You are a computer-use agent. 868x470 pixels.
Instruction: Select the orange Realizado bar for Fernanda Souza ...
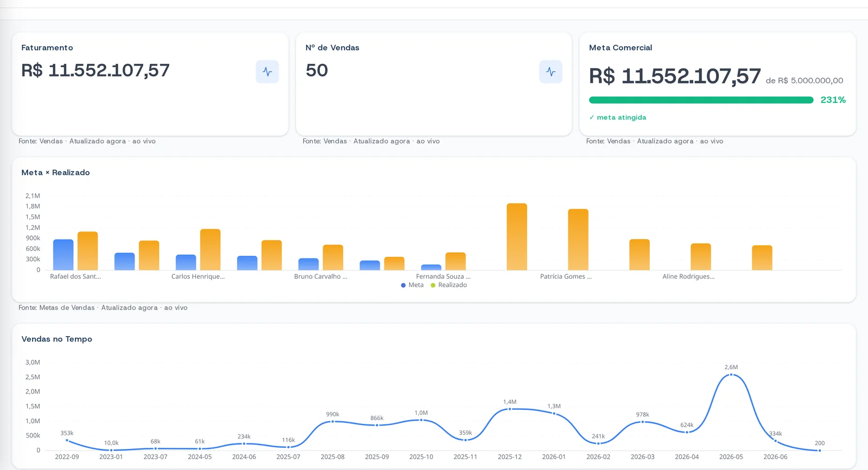[456, 261]
